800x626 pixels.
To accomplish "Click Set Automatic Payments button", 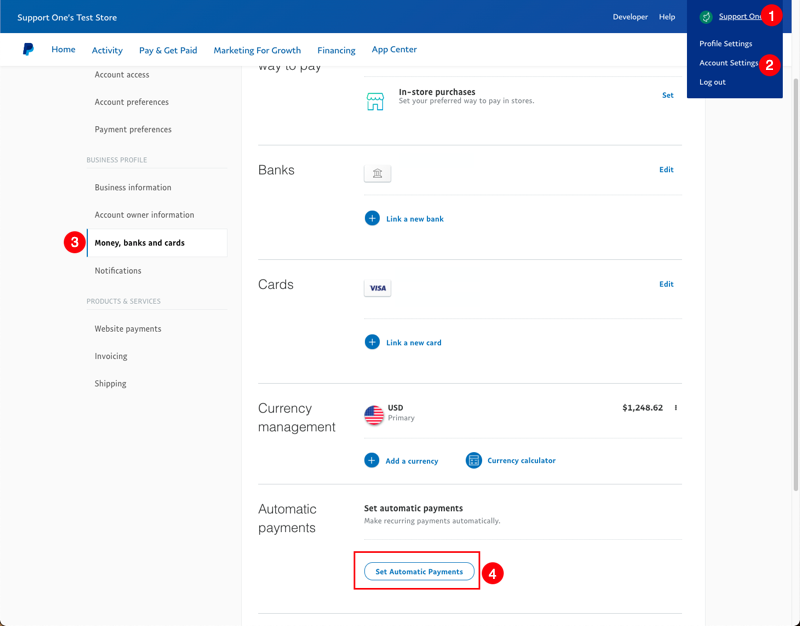I will click(x=419, y=571).
